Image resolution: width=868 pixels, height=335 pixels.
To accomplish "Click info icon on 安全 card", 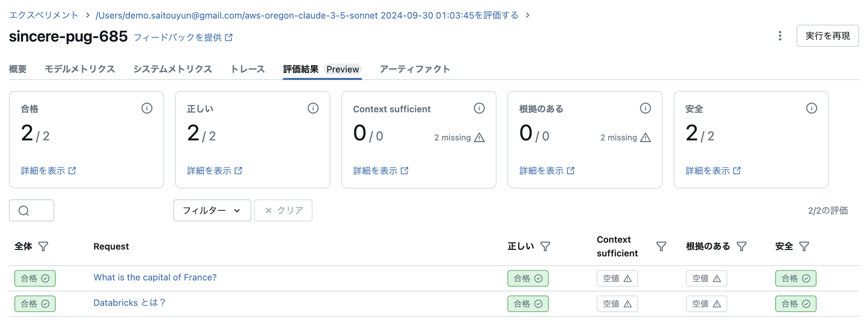I will 812,108.
